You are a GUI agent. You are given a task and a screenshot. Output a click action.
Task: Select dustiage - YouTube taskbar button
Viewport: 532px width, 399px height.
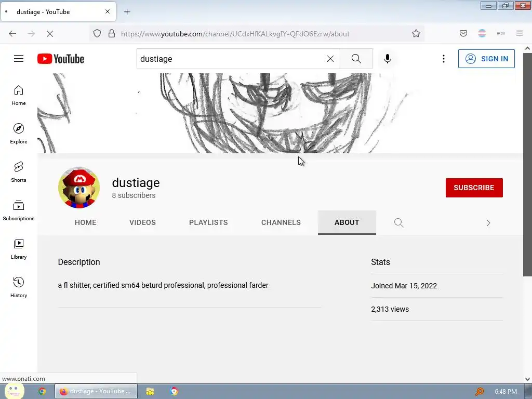click(x=96, y=391)
